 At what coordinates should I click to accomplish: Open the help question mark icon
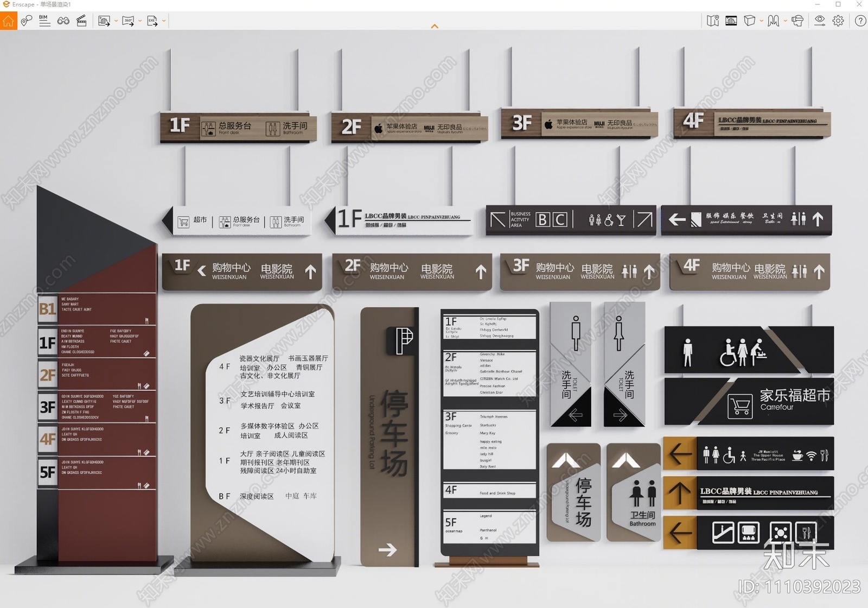(x=860, y=21)
